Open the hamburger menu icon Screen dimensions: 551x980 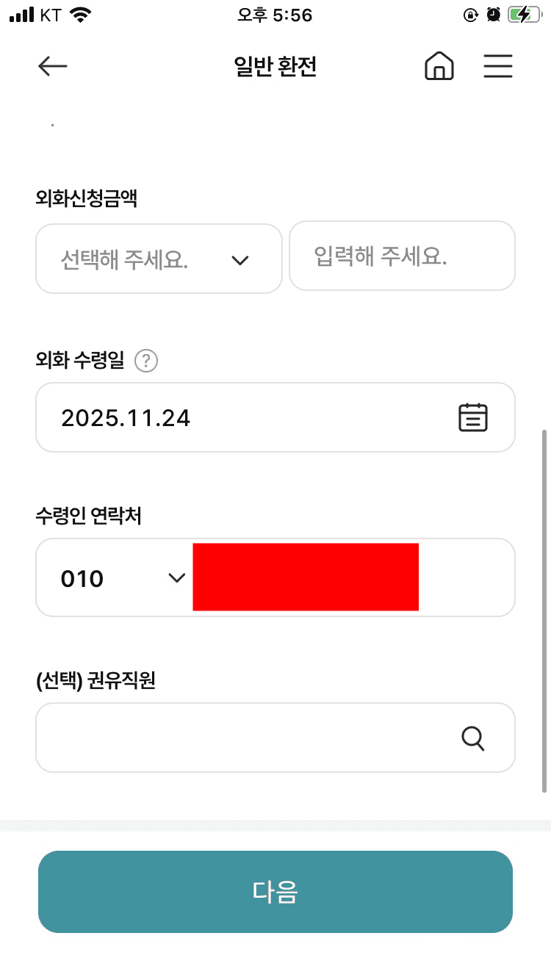coord(498,65)
